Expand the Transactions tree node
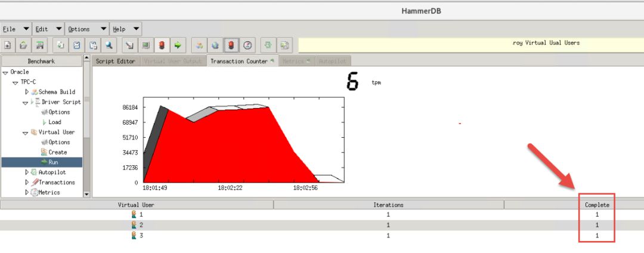Screen dimensions: 644x253 tap(27, 183)
